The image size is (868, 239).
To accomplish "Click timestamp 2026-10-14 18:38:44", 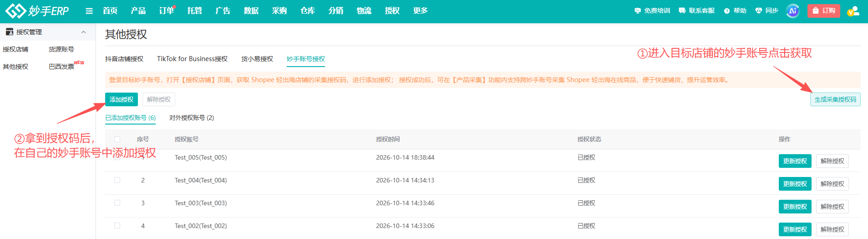I will tap(405, 157).
